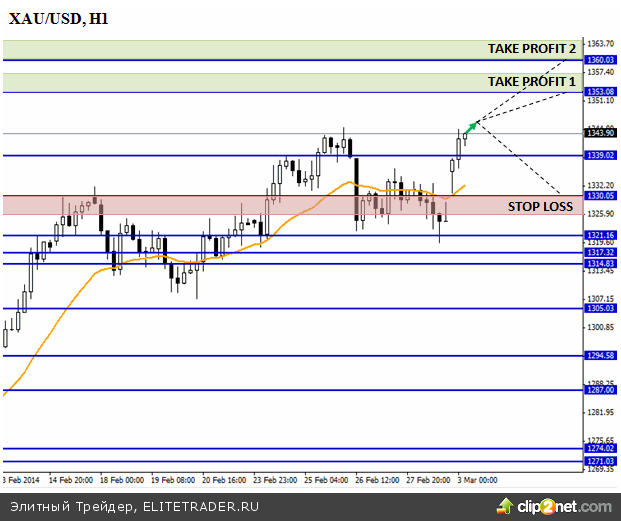Select the 1339.02 price level tag
The image size is (621, 521).
[601, 155]
